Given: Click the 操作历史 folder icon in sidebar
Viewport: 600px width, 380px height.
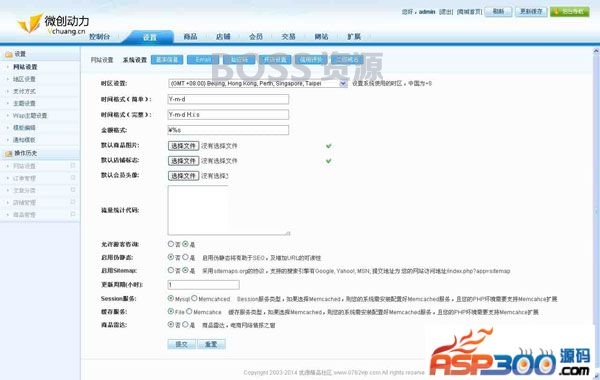Looking at the screenshot, I should 9,153.
